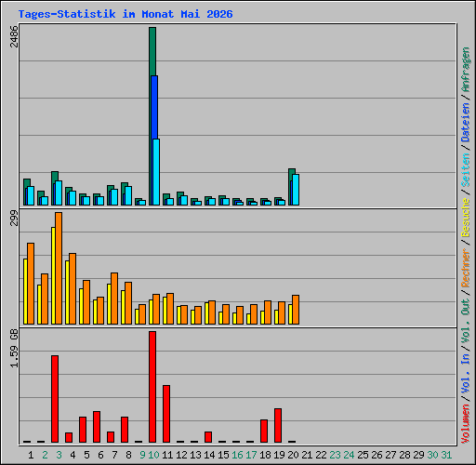Click the 2486 y-axis maximum label
The width and height of the screenshot is (476, 465).
pyautogui.click(x=14, y=36)
